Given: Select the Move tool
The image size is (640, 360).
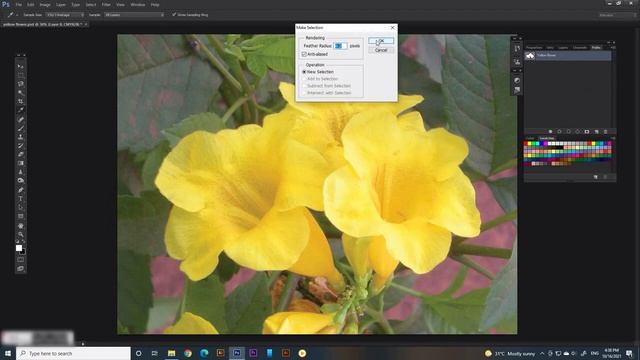Looking at the screenshot, I should (20, 66).
